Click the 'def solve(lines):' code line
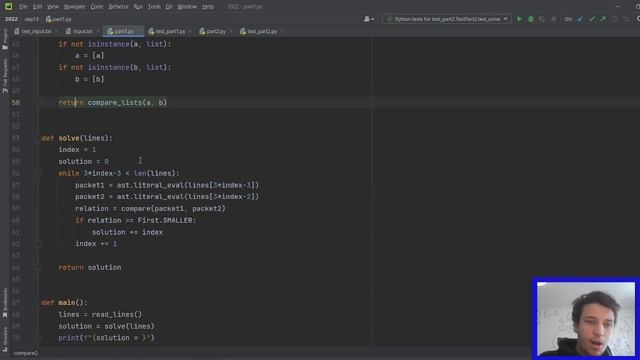Viewport: 640px width, 360px height. coord(77,138)
